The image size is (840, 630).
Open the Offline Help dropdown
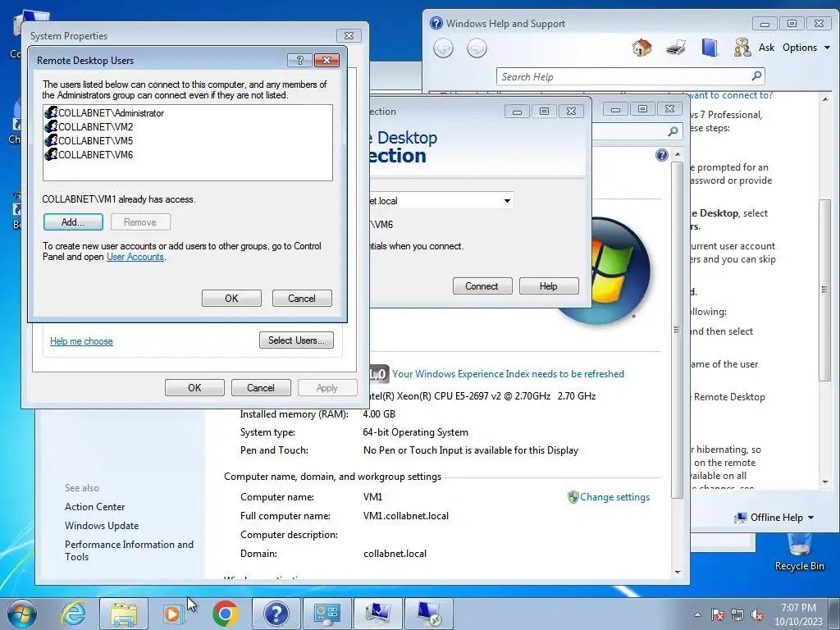pyautogui.click(x=774, y=518)
